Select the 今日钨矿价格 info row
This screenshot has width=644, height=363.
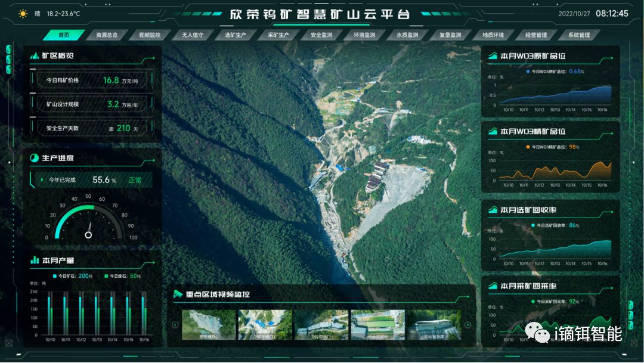(x=92, y=80)
